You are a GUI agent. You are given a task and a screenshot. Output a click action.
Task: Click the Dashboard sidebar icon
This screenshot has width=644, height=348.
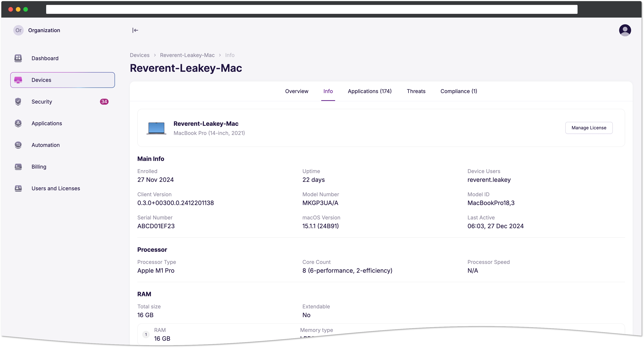[18, 58]
